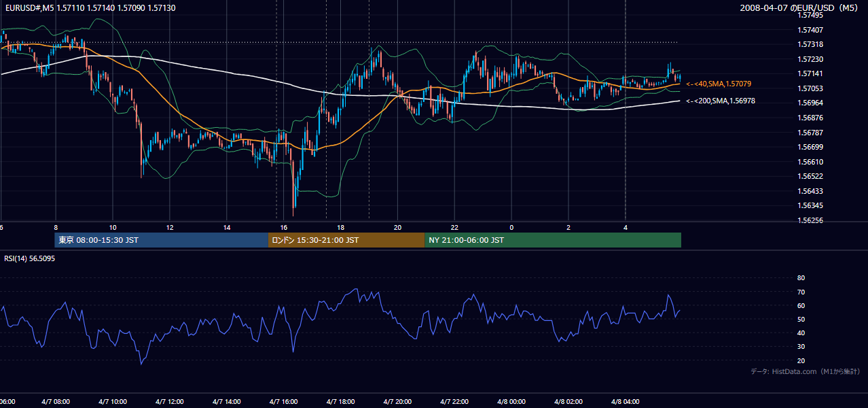Click price axis value 1.56522
The width and height of the screenshot is (868, 408).
point(811,176)
